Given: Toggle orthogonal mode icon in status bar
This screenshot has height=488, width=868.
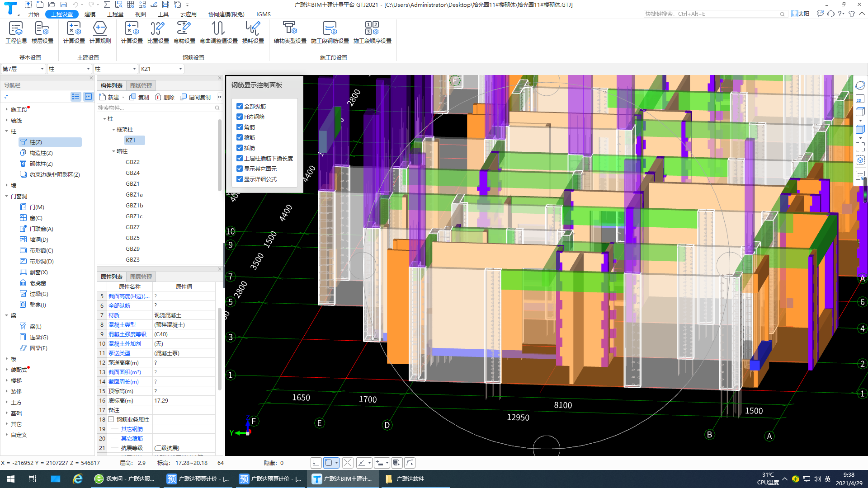Looking at the screenshot, I should click(316, 463).
